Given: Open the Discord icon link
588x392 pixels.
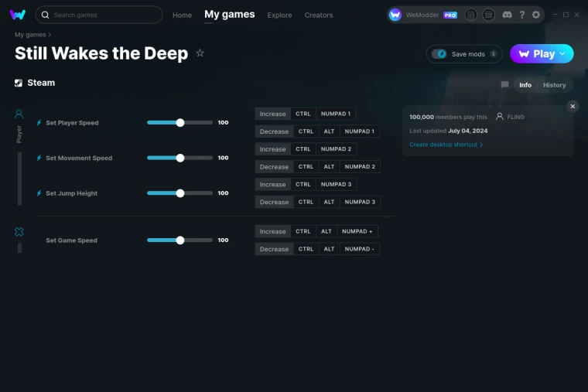Looking at the screenshot, I should point(507,15).
